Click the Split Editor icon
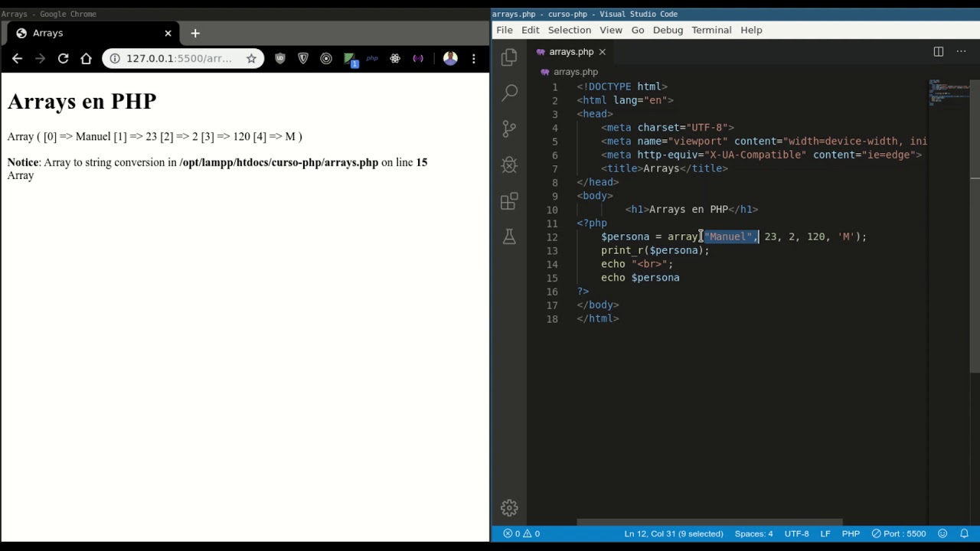The image size is (980, 551). (x=938, y=51)
